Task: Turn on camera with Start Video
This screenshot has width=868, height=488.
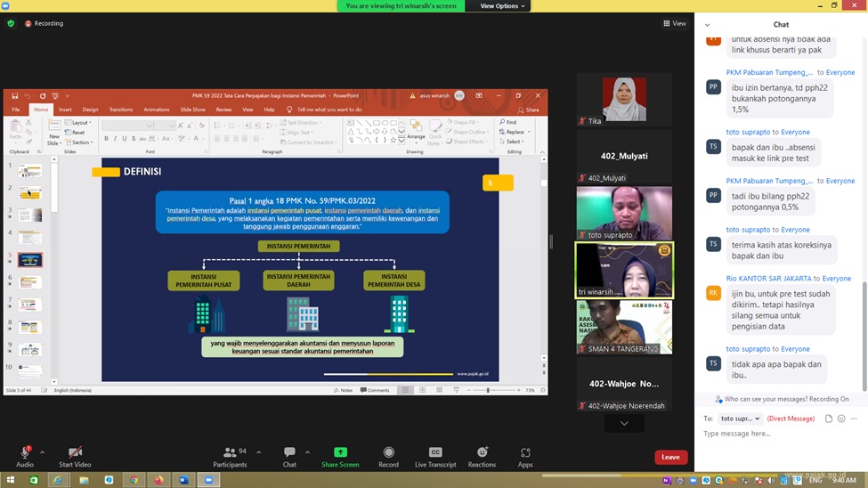Action: 76,452
